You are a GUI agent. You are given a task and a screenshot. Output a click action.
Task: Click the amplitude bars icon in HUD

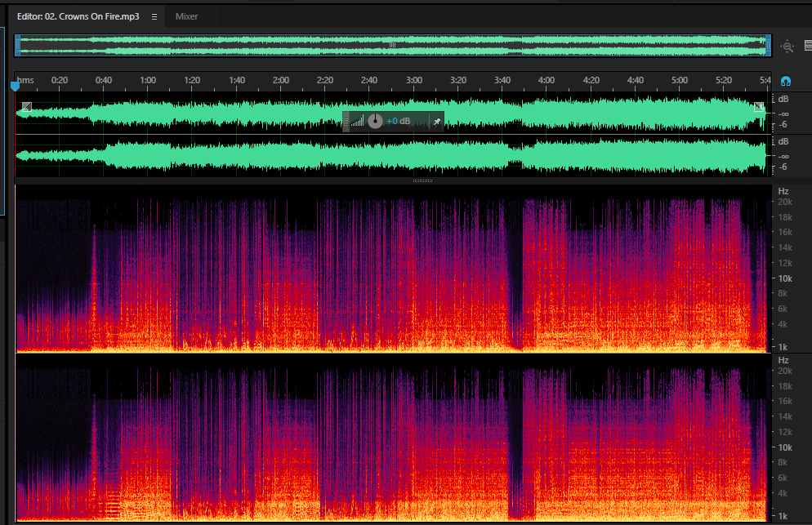tap(357, 121)
